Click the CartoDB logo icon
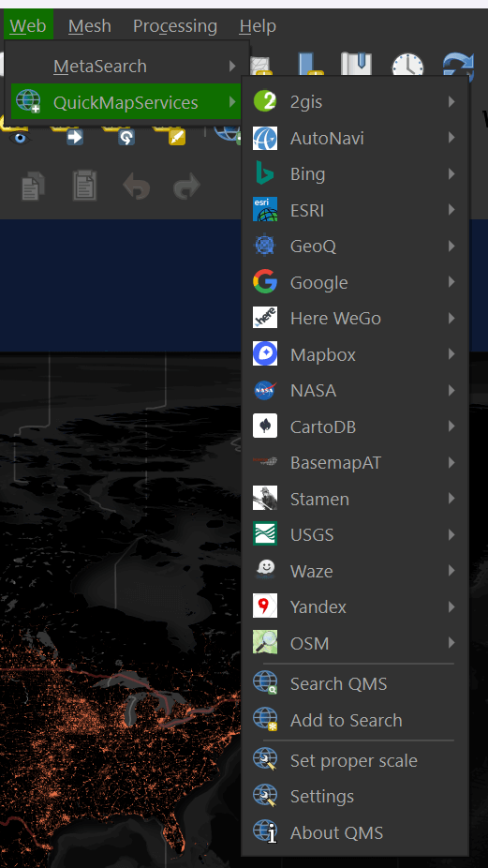This screenshot has height=868, width=488. (x=265, y=427)
